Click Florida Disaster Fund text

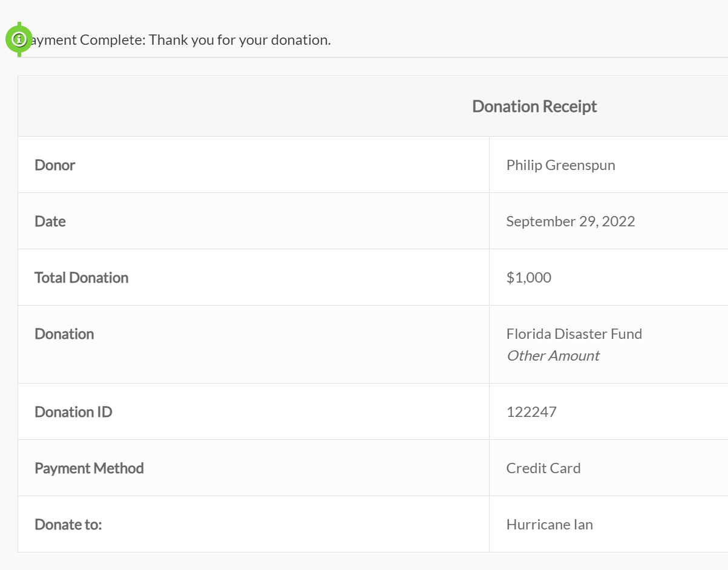click(x=574, y=334)
